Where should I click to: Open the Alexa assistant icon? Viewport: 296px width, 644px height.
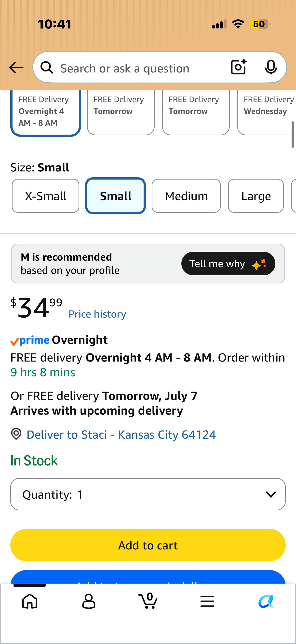click(x=266, y=601)
